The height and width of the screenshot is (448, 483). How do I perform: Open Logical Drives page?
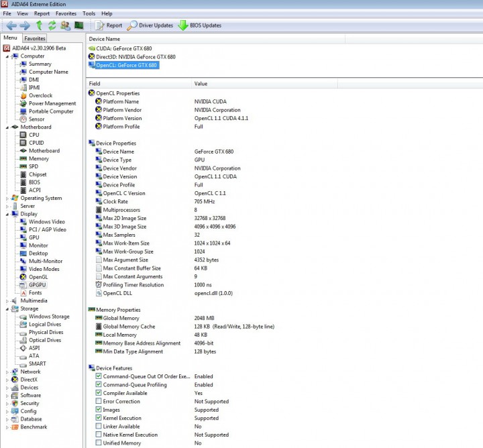click(x=45, y=325)
